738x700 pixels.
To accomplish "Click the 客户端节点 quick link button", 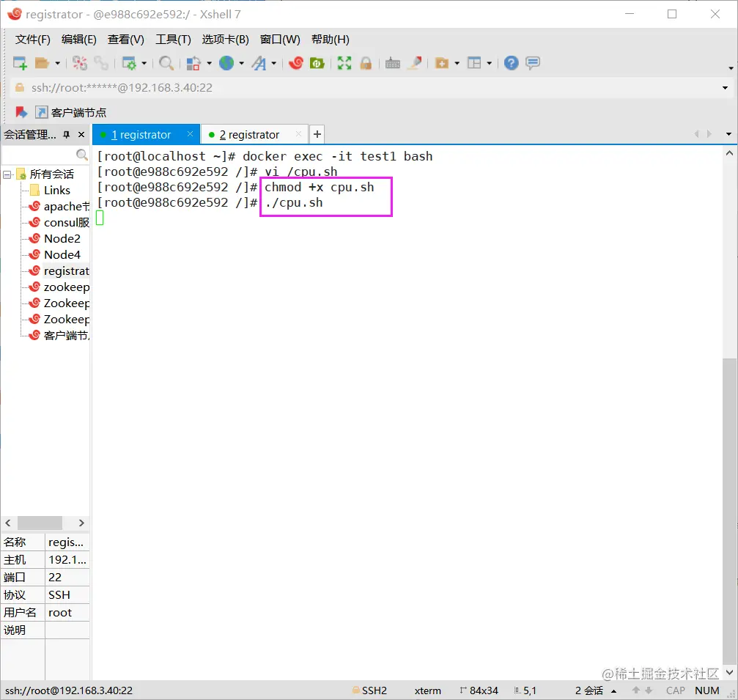I will pos(70,112).
